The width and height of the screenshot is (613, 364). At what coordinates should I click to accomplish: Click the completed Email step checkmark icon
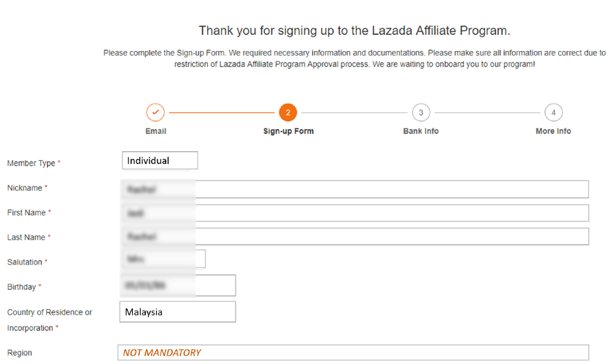tap(156, 112)
